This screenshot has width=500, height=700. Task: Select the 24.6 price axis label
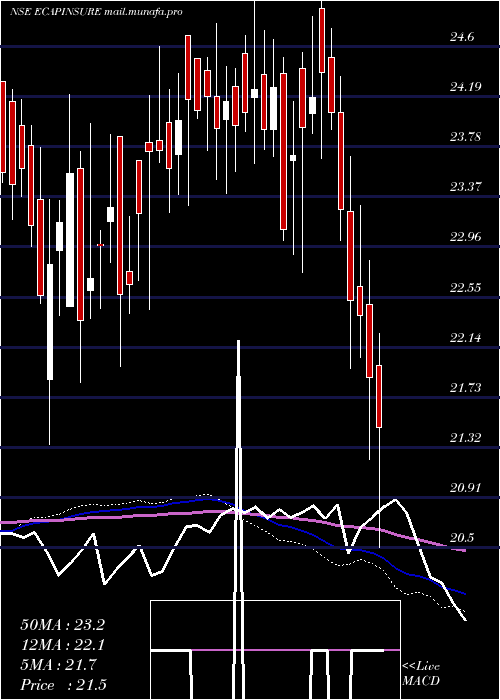click(x=462, y=38)
